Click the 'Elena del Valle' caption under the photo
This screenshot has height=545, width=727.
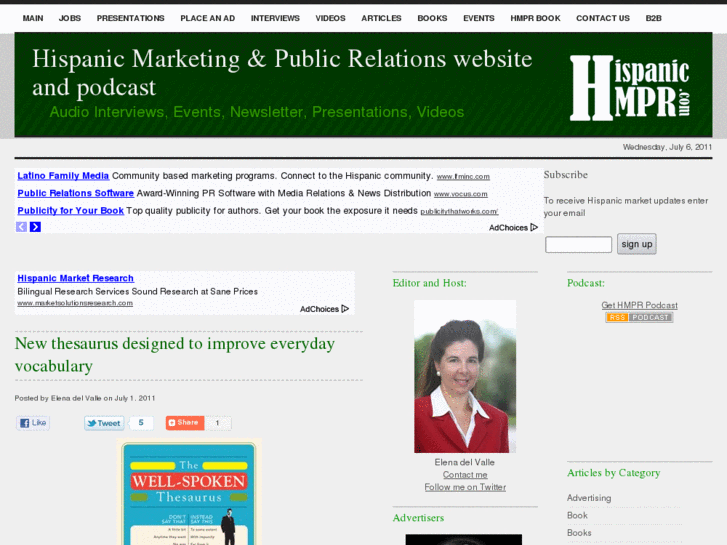pos(465,462)
